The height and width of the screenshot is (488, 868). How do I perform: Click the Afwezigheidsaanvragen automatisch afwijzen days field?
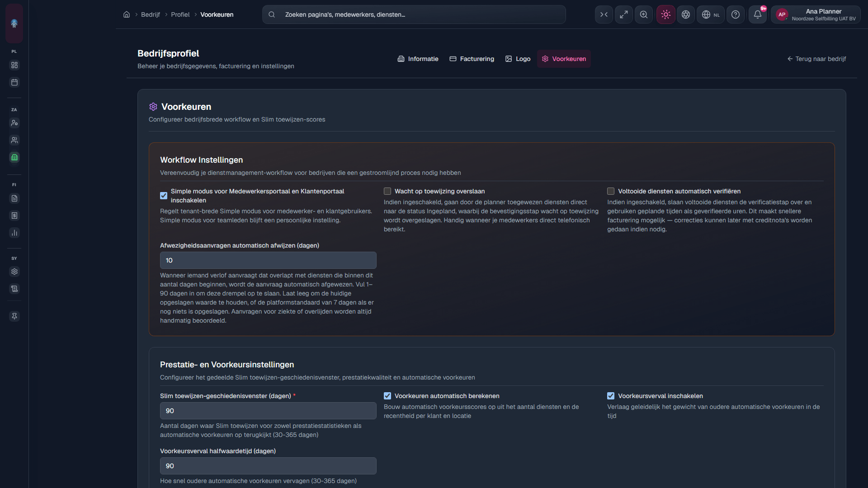coord(268,260)
